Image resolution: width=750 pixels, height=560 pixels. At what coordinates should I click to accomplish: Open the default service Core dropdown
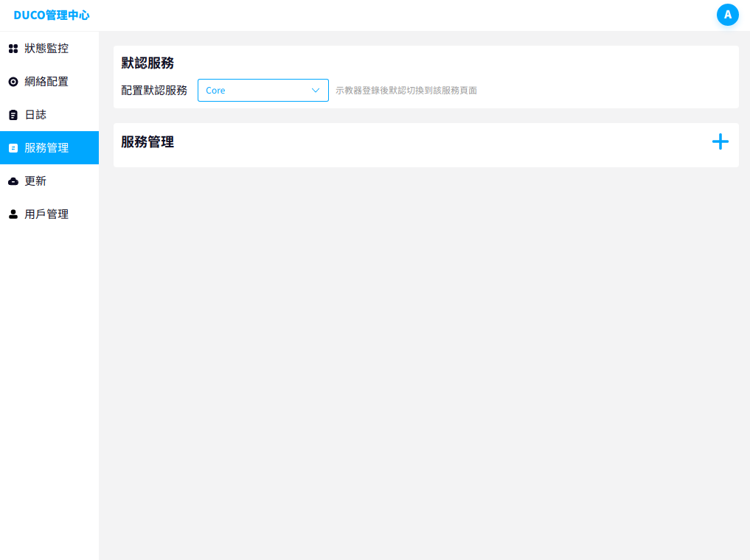coord(263,91)
